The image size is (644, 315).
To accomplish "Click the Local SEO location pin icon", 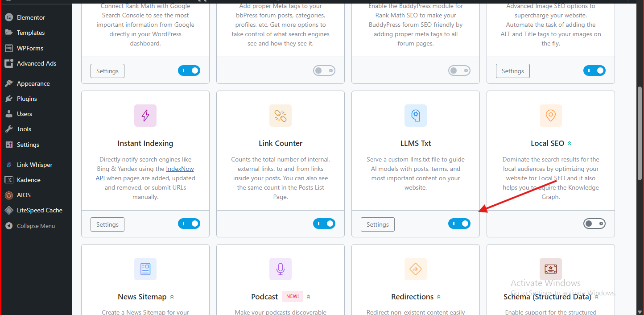I will coord(550,116).
